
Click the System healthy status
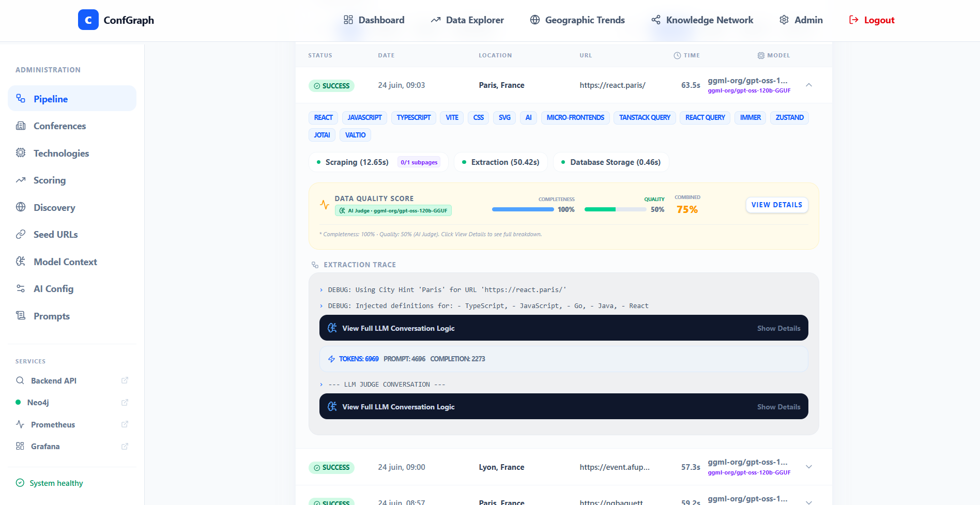pyautogui.click(x=50, y=483)
